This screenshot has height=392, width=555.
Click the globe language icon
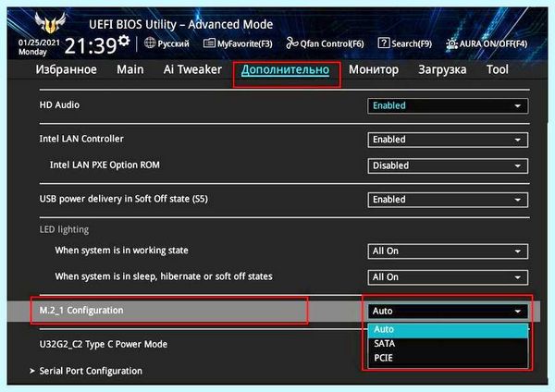click(150, 43)
